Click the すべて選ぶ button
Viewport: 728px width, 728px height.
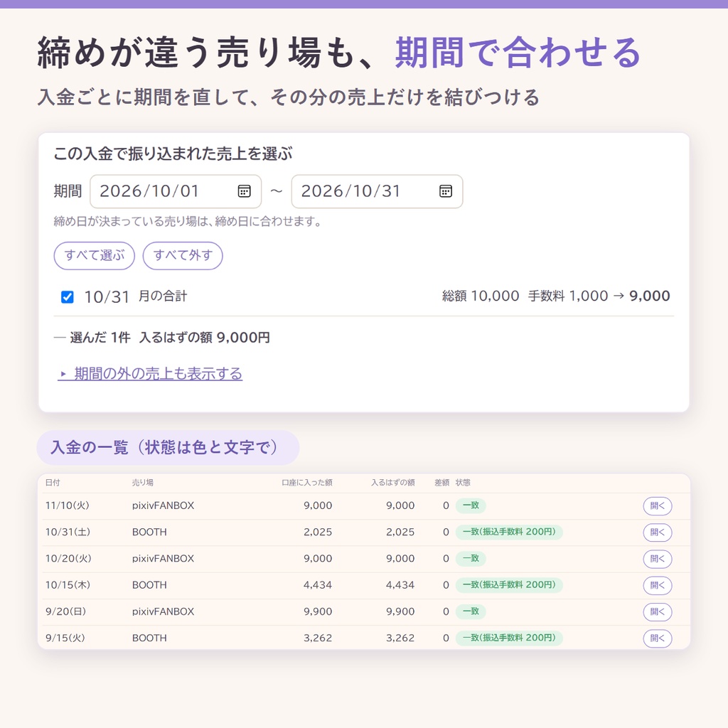coord(95,255)
